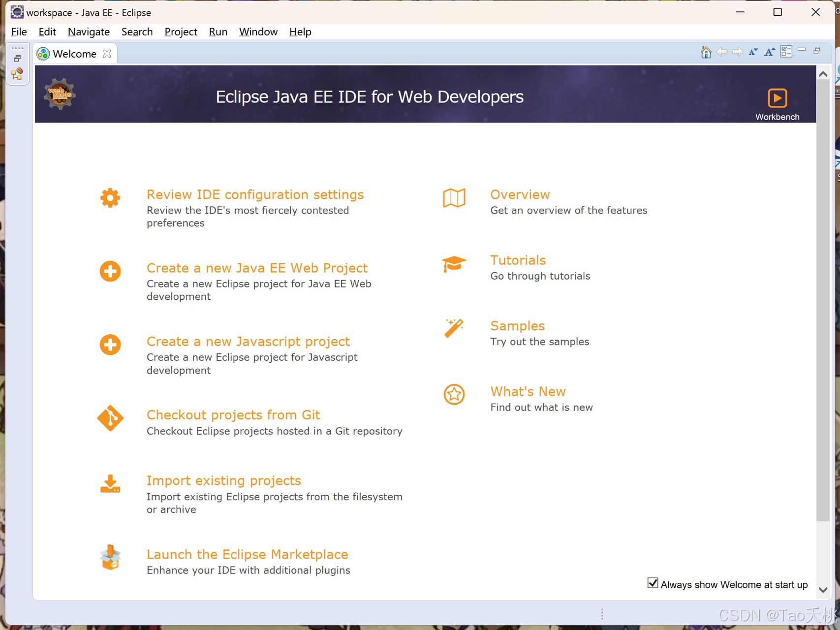Viewport: 840px width, 630px height.
Task: Click the text 'Get an overview of the features'
Action: tap(569, 210)
